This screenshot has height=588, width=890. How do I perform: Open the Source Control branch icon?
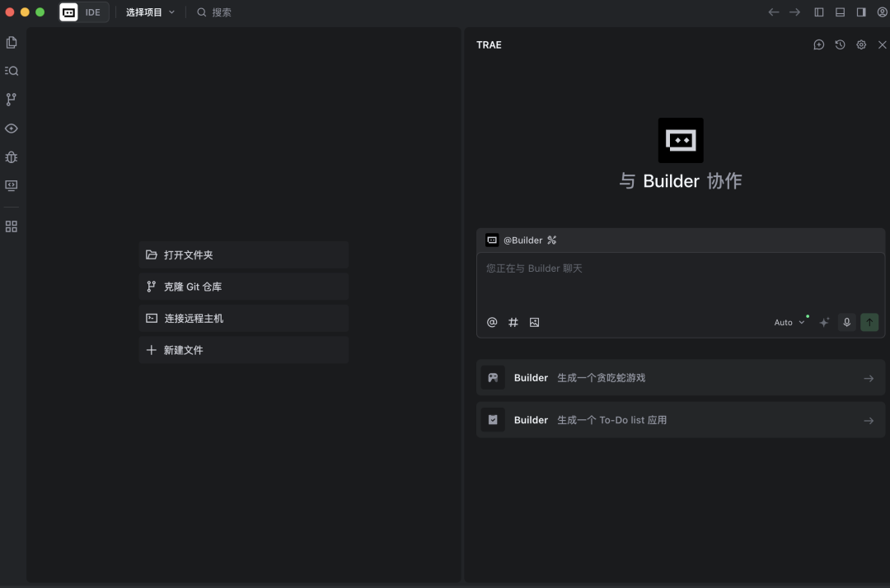[12, 99]
